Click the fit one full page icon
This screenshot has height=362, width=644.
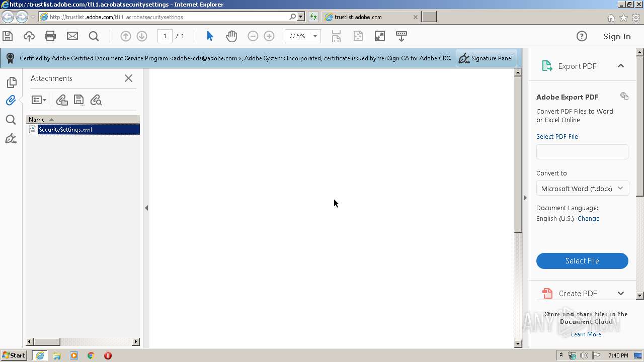358,36
